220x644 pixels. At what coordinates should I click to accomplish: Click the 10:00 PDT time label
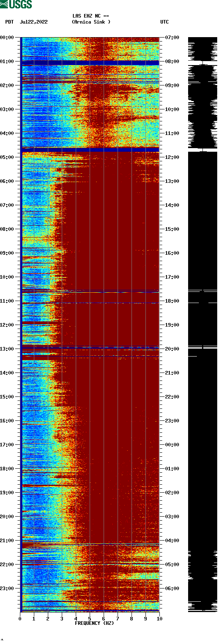[7, 277]
